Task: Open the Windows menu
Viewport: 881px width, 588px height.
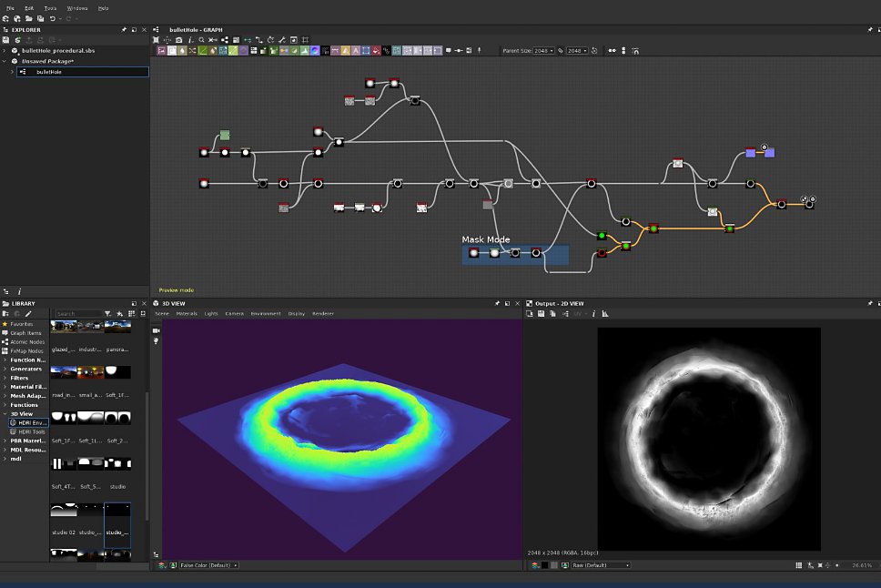Action: 77,8
